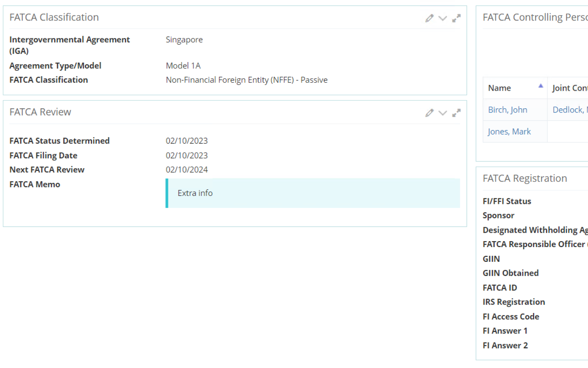Click the sort arrow in the Name column
Image resolution: width=588 pixels, height=368 pixels.
tap(541, 86)
